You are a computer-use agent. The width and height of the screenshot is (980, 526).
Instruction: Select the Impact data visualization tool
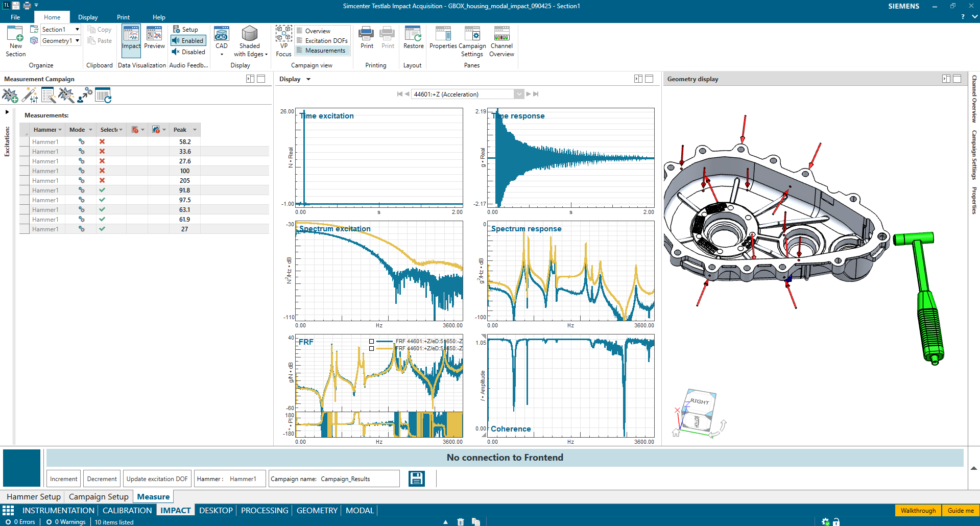[x=131, y=41]
